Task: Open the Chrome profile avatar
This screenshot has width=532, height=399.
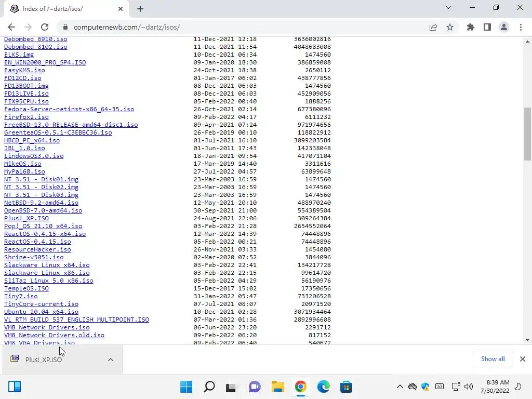Action: (504, 27)
